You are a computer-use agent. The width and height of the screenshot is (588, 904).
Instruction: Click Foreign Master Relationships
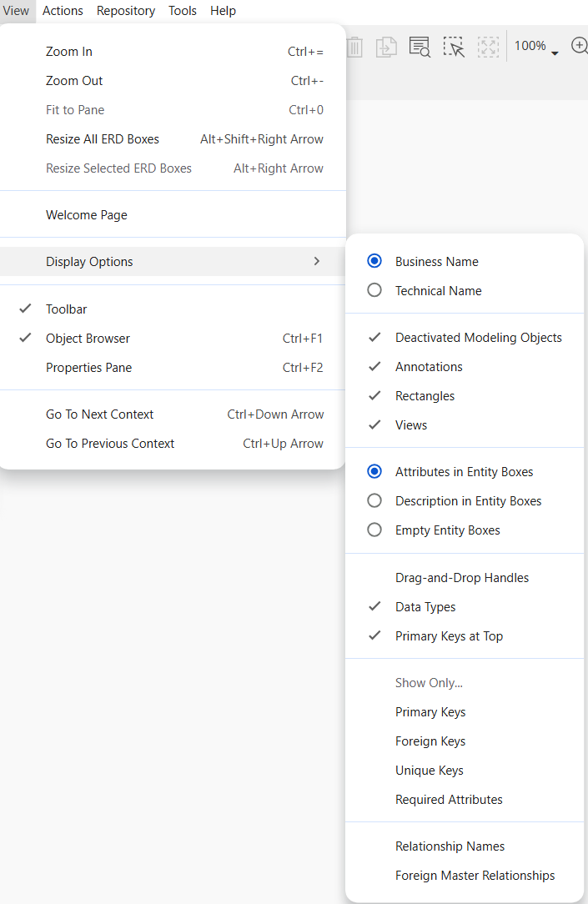pyautogui.click(x=475, y=875)
